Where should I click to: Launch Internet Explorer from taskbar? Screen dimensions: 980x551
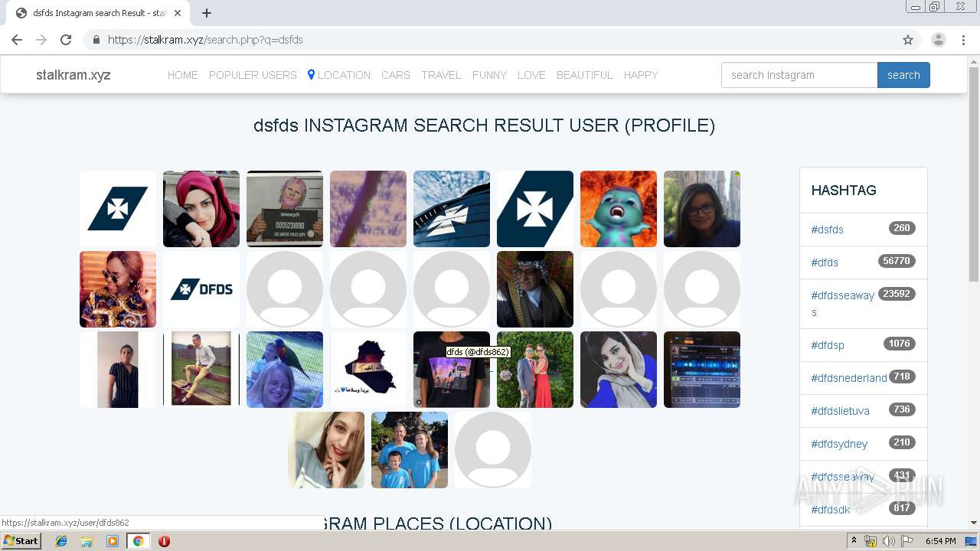61,541
